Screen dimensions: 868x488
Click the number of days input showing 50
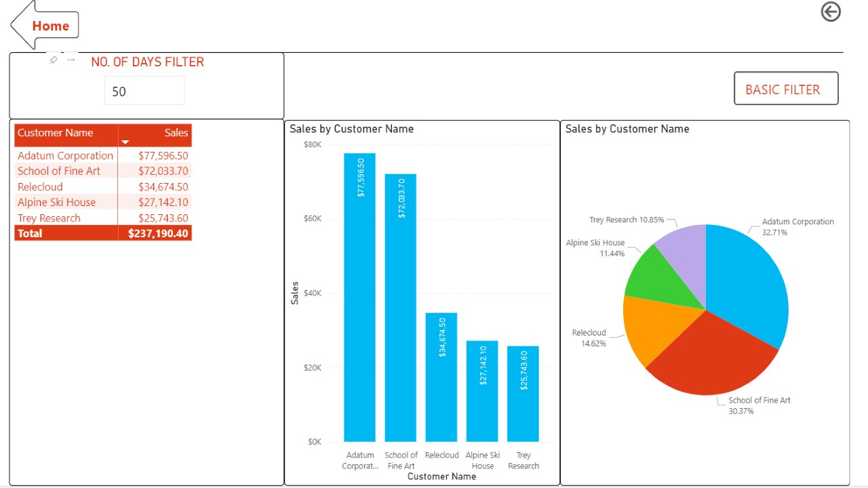click(144, 91)
